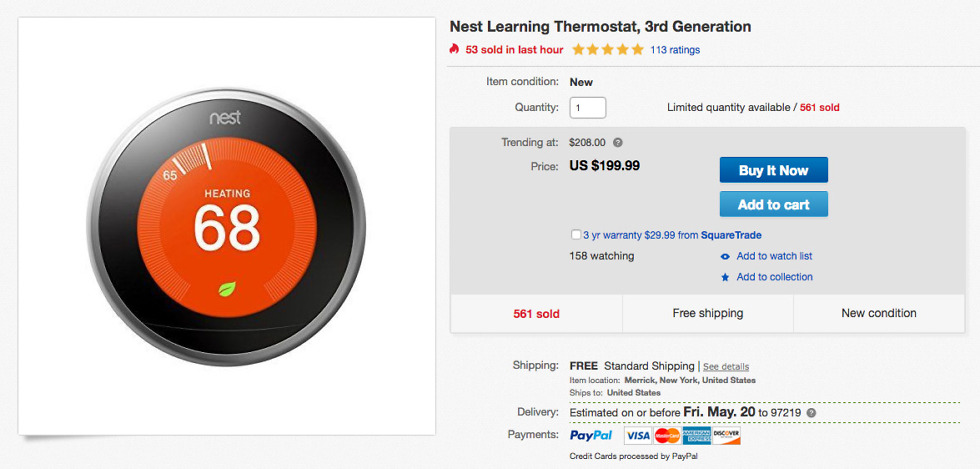Image resolution: width=980 pixels, height=469 pixels.
Task: Click the star icon for collection
Action: (725, 278)
